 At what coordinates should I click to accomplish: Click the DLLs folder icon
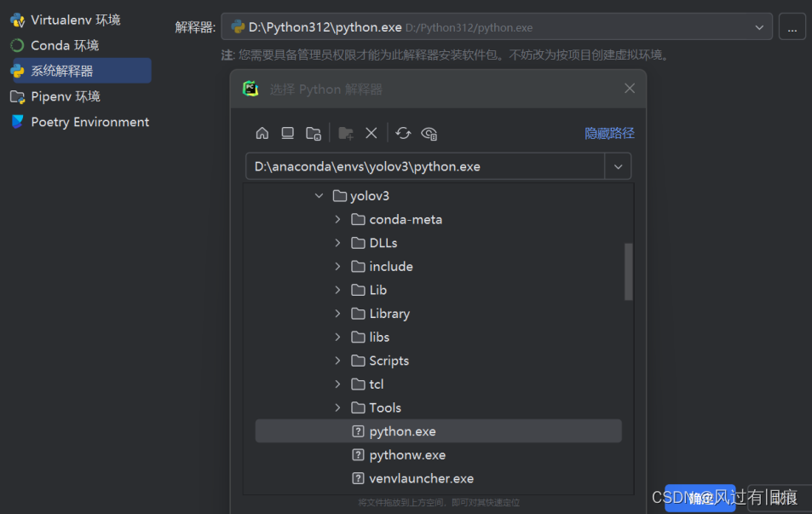pos(358,243)
